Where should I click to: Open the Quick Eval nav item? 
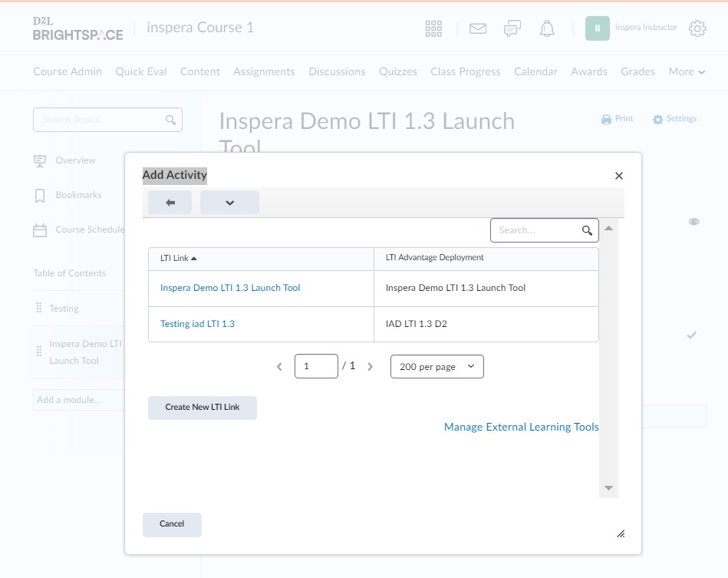click(141, 72)
